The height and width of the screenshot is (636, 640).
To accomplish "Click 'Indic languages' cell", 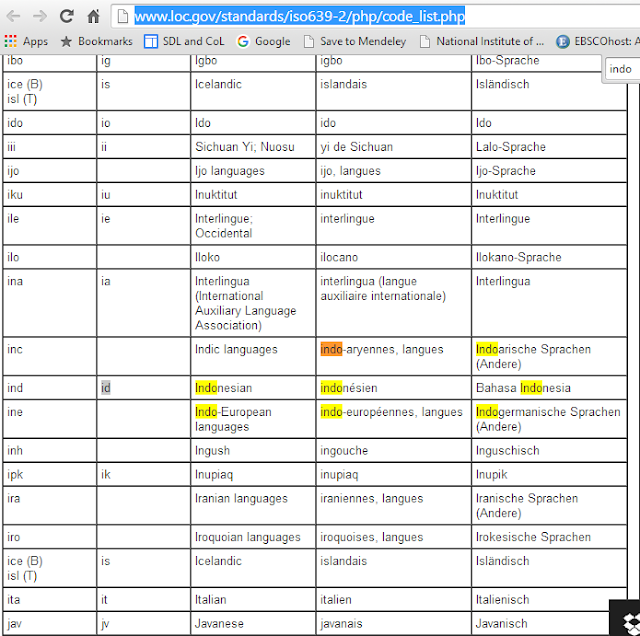I will pos(253,356).
